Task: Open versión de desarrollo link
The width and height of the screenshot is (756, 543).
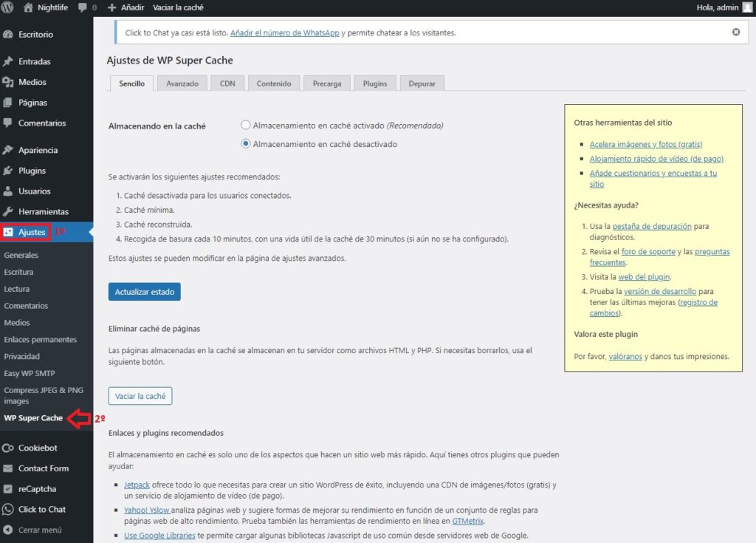Action: 660,292
